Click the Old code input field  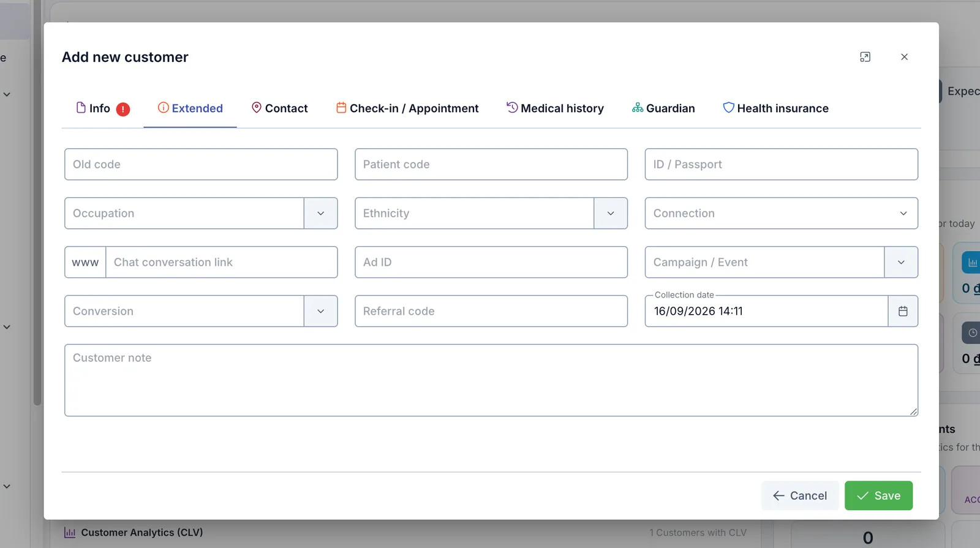201,164
